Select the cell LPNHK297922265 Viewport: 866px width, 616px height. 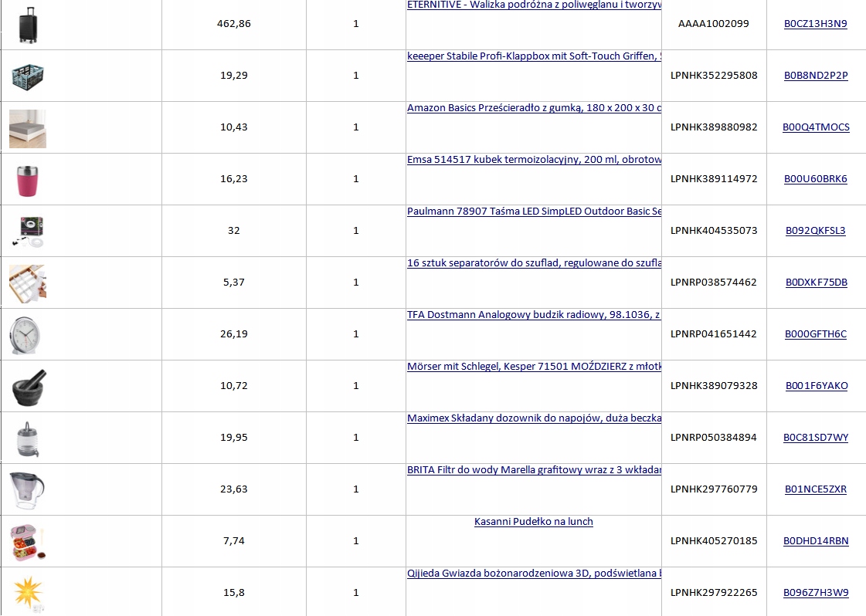[714, 592]
